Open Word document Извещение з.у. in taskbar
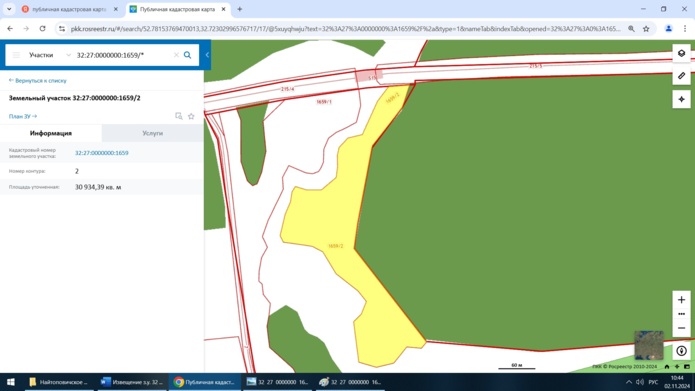This screenshot has height=391, width=695. coord(132,382)
